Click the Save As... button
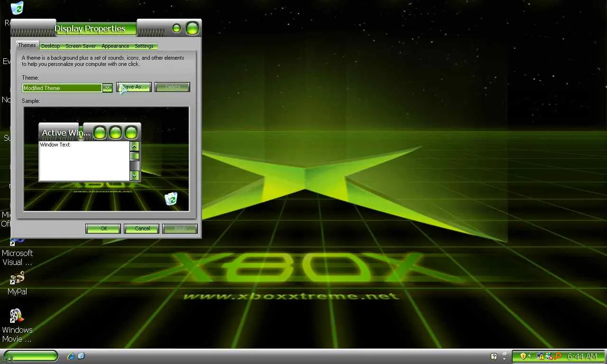Viewport: 607px width, 364px height. pyautogui.click(x=134, y=87)
